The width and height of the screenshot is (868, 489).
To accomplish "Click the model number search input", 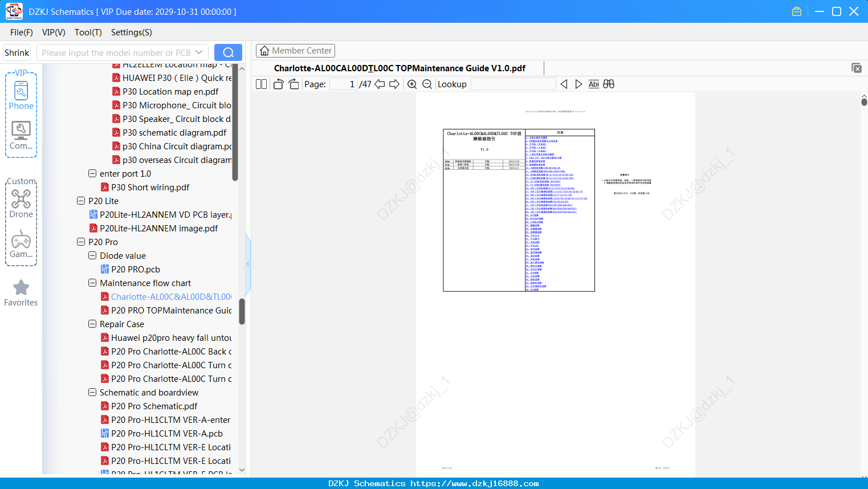I will [116, 52].
